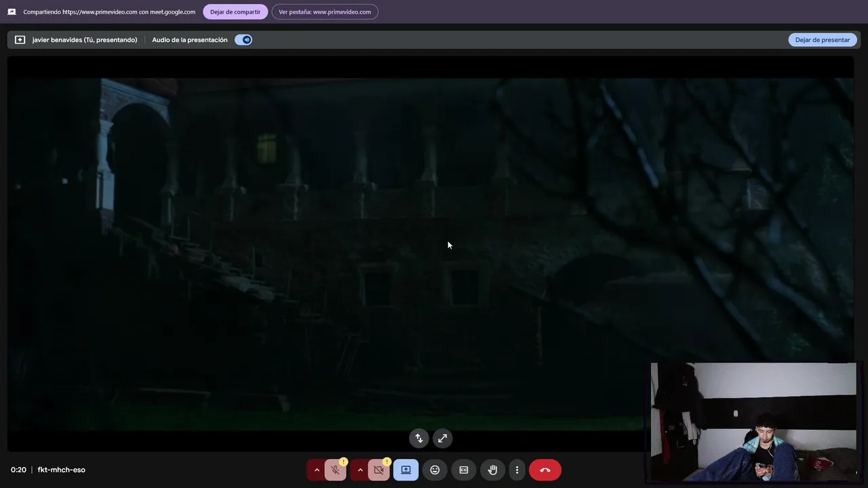Click the presentation icon beside javier benavides
This screenshot has height=488, width=868.
20,40
